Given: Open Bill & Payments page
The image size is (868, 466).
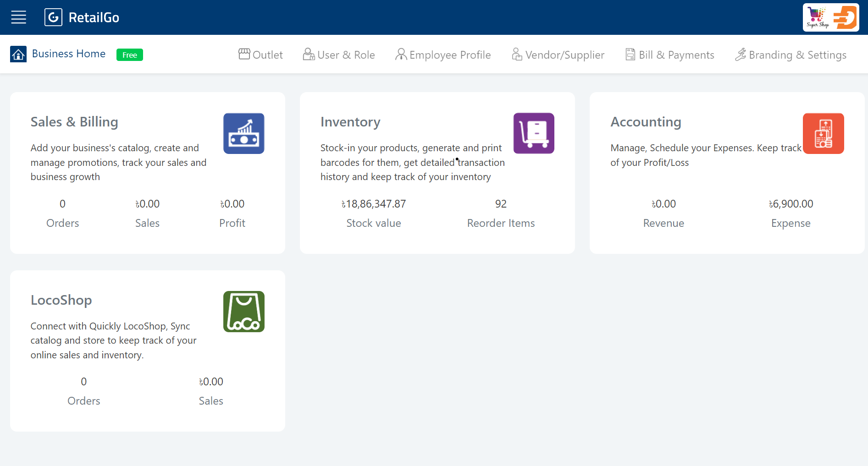Looking at the screenshot, I should pos(670,55).
